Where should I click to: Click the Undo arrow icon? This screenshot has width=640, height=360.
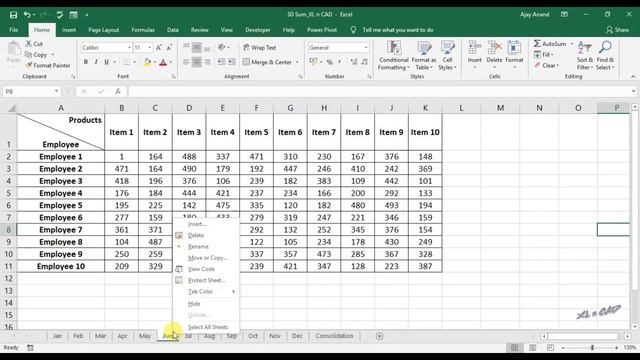[x=27, y=15]
